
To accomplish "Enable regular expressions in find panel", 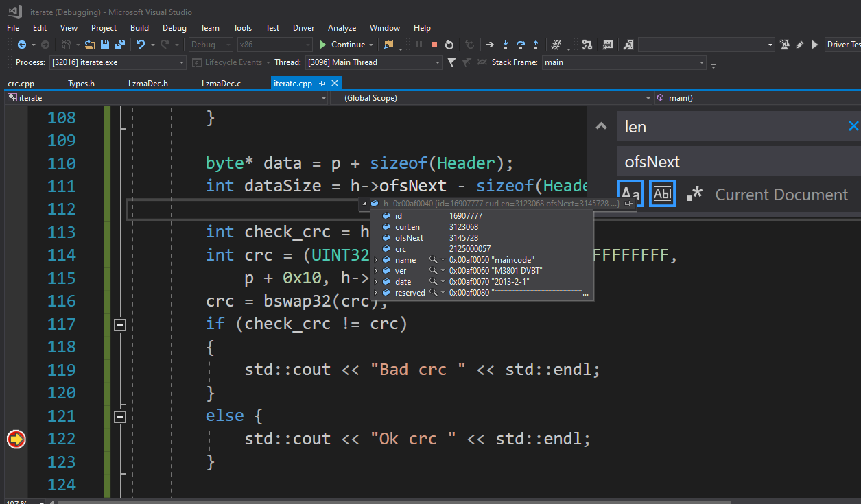I will [x=694, y=194].
